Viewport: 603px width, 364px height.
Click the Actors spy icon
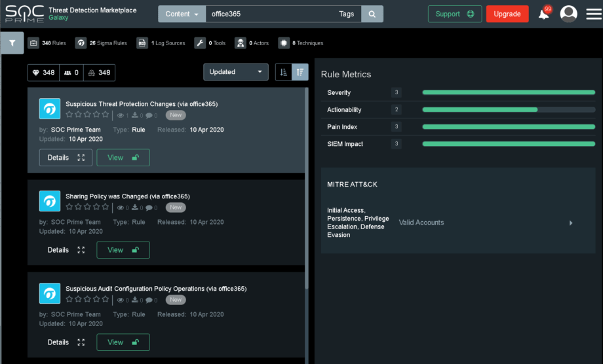point(241,43)
